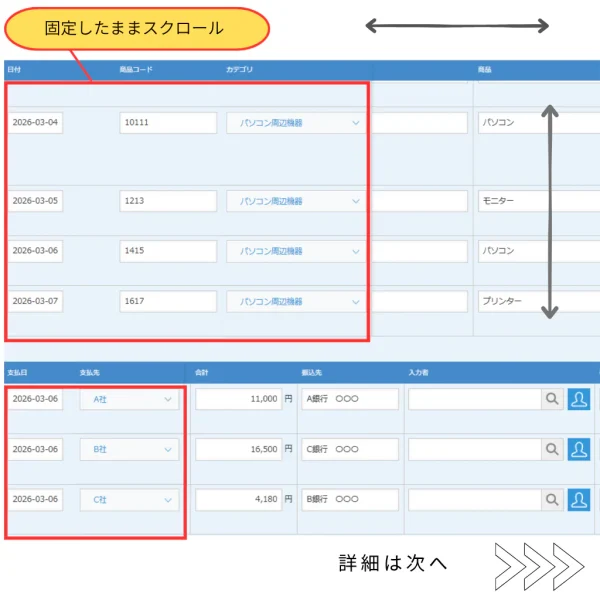Click the bank field C銀行 ○○○
600x600 pixels.
tap(350, 449)
